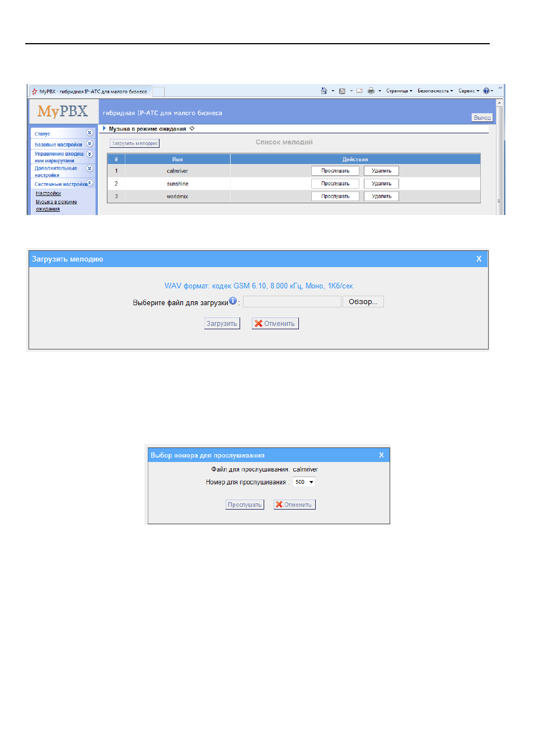Open the browser help question-mark icon
This screenshot has height=756, width=534.
pyautogui.click(x=486, y=91)
